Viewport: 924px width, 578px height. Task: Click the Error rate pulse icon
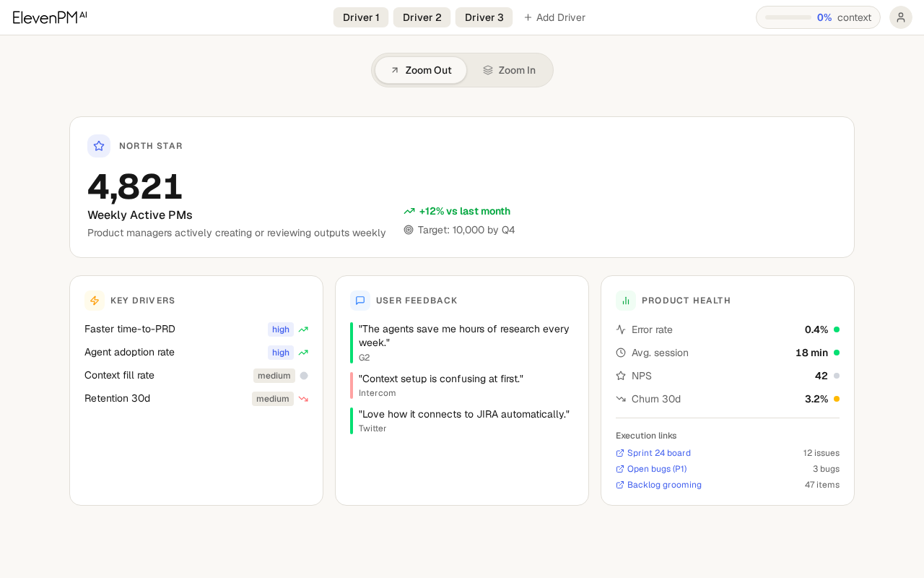pyautogui.click(x=621, y=329)
